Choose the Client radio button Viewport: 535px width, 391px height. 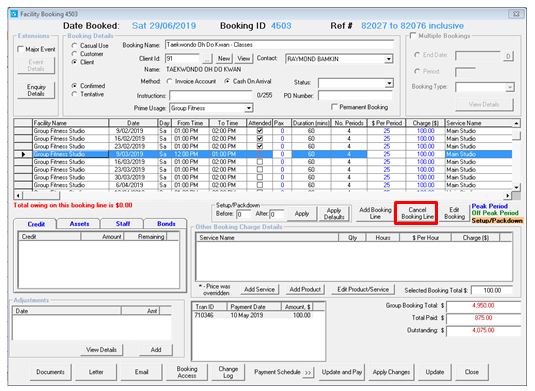74,62
